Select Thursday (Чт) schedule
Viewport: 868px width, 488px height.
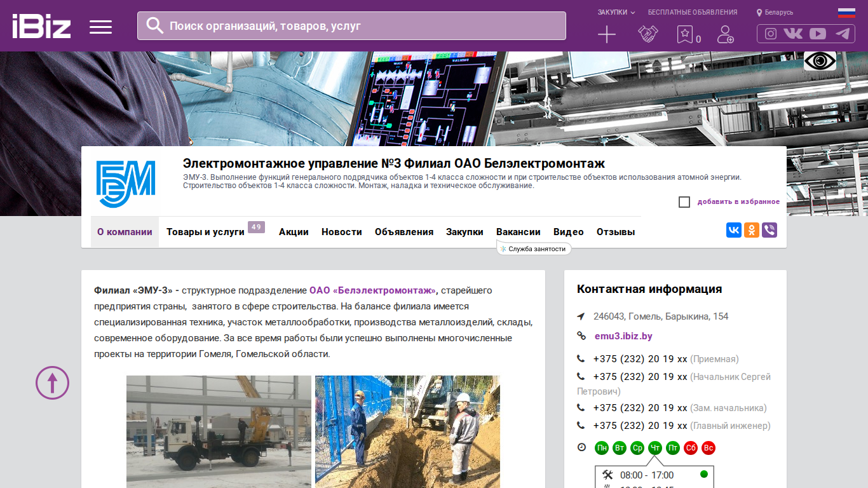pyautogui.click(x=655, y=448)
